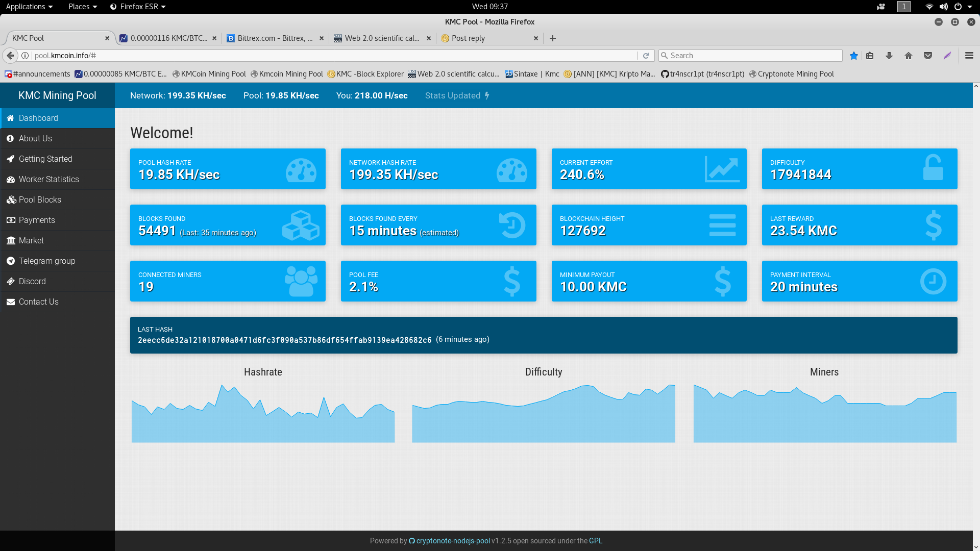Click the Stats Updated bolt icon
This screenshot has height=551, width=980.
click(x=487, y=95)
